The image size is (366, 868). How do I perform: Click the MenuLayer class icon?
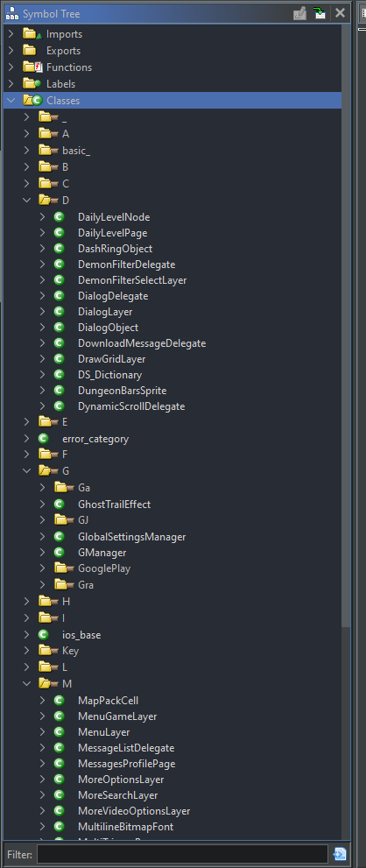[60, 732]
